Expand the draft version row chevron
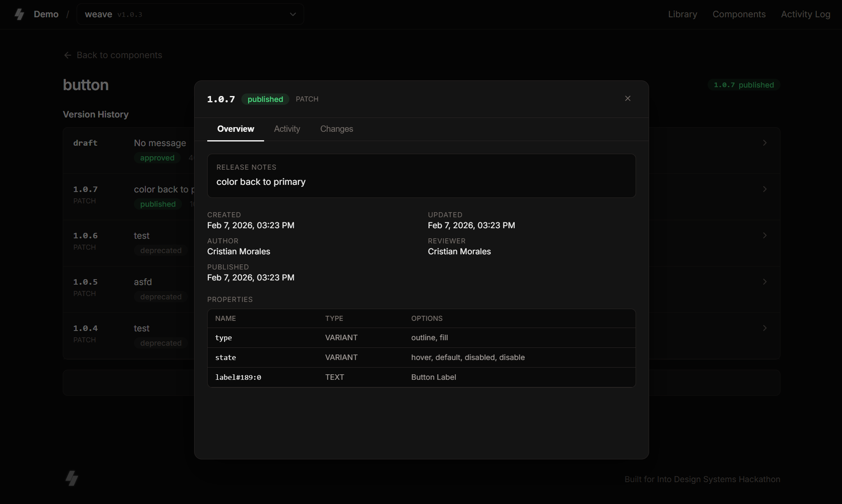Screen dimensions: 842x504 pyautogui.click(x=764, y=143)
